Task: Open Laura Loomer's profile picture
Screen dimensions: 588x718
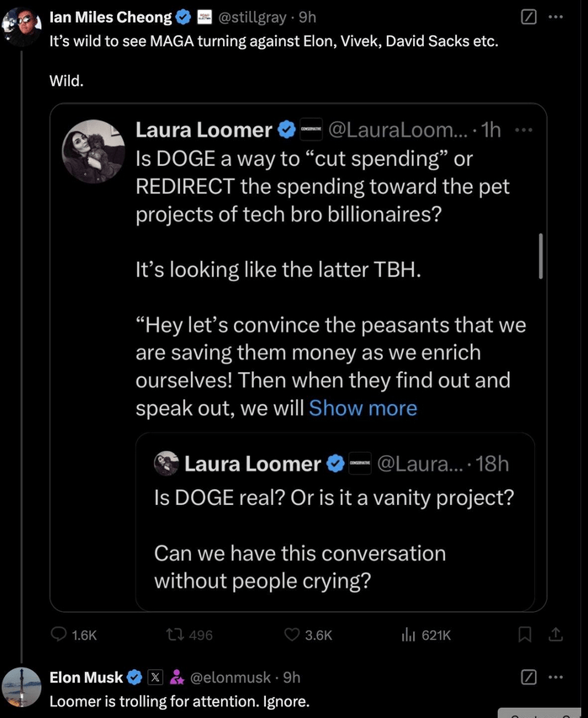Action: tap(94, 151)
